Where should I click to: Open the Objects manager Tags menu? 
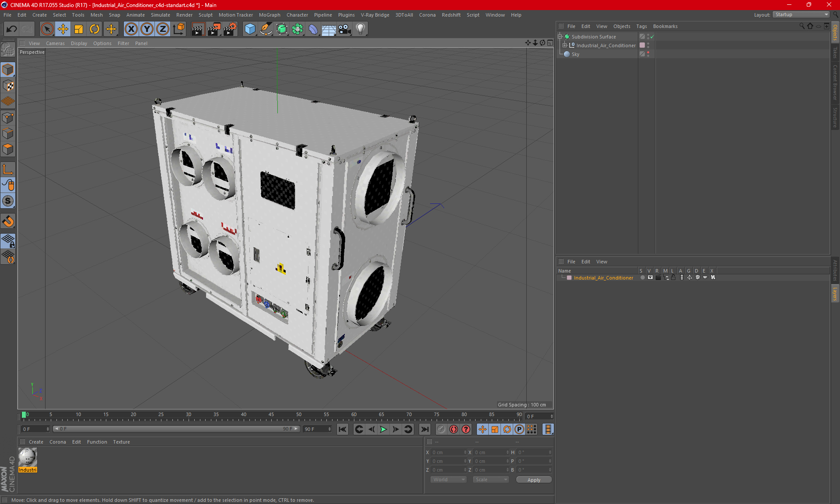(x=641, y=26)
